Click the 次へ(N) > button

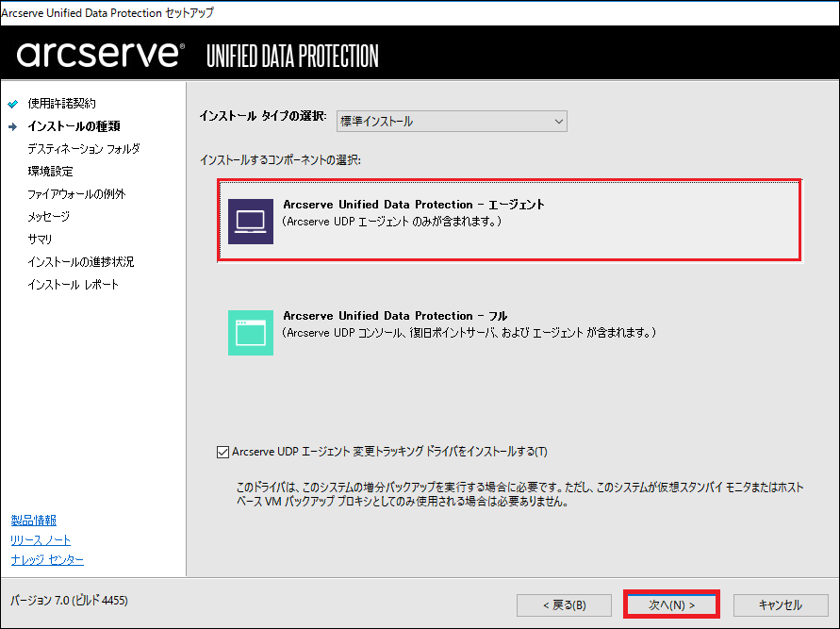tap(671, 604)
